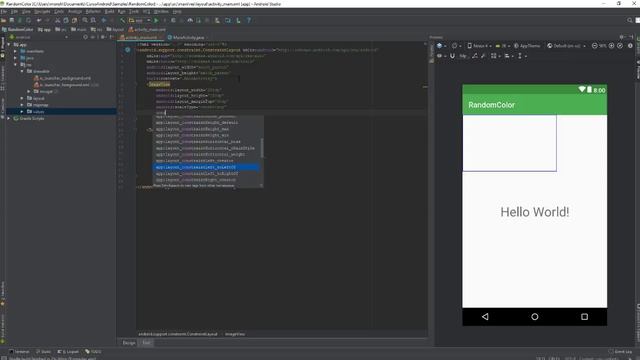The image size is (640, 360).
Task: Expand the layout folder in project tree
Action: [22, 98]
